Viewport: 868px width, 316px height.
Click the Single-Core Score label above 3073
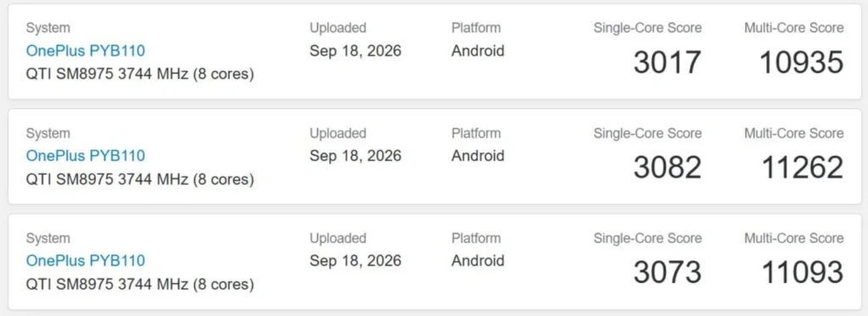(x=648, y=238)
